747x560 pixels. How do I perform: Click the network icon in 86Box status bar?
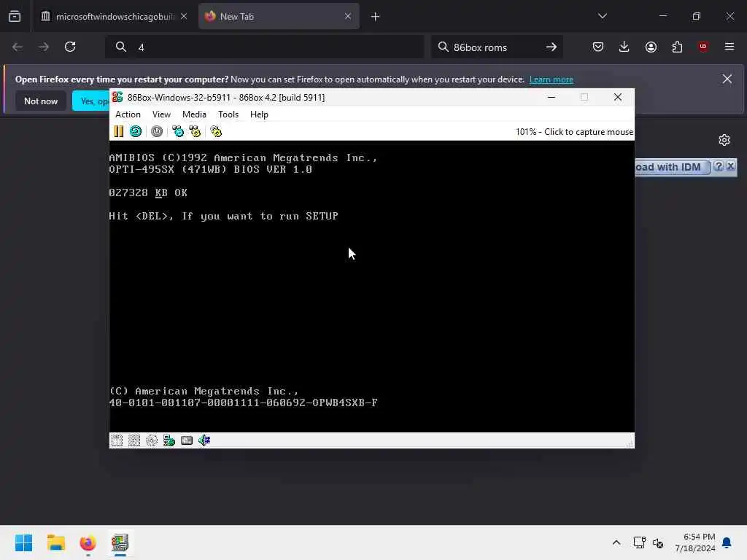point(169,440)
